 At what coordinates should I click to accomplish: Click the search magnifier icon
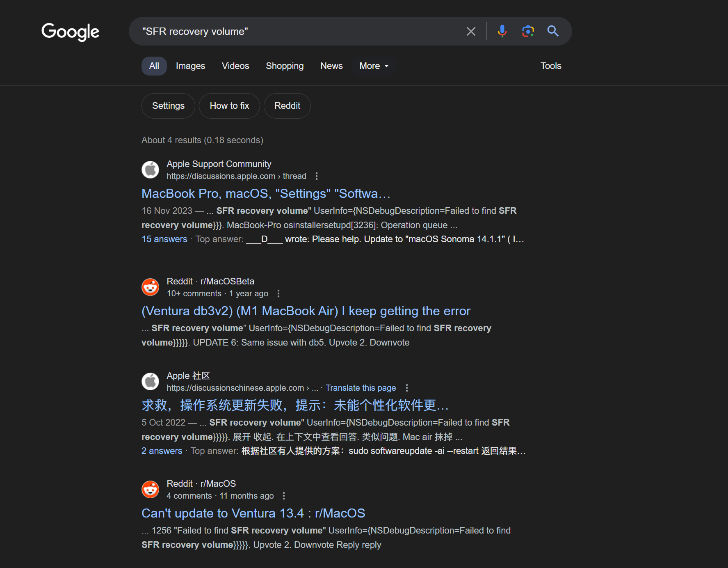tap(552, 31)
